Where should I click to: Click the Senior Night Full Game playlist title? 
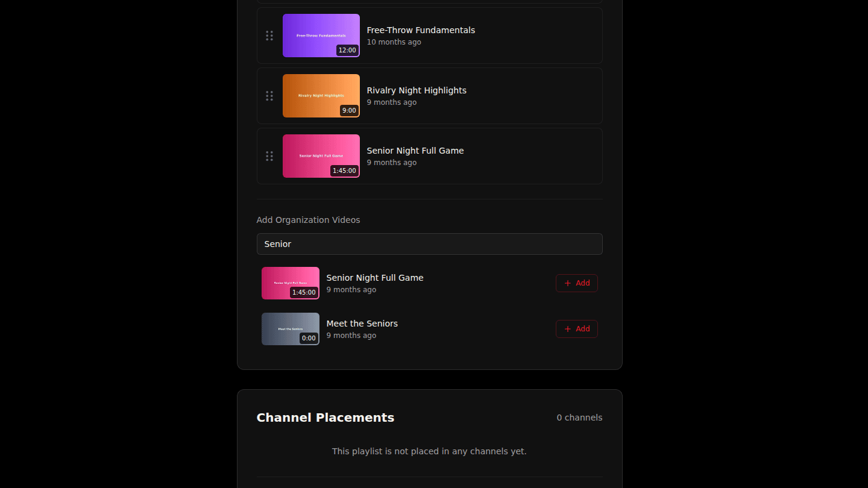coord(415,151)
